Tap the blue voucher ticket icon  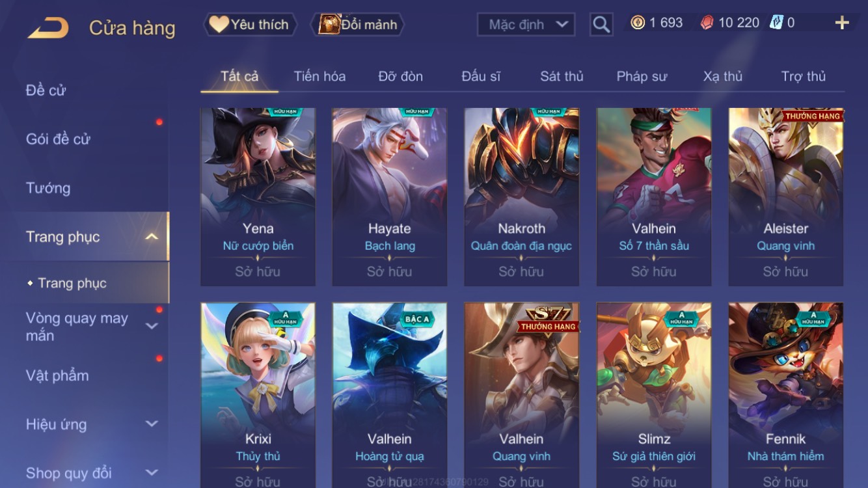point(776,23)
